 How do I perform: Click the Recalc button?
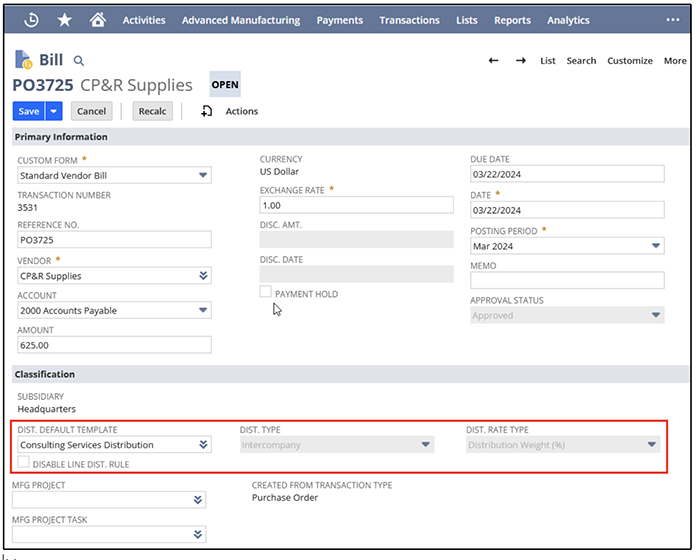(152, 111)
